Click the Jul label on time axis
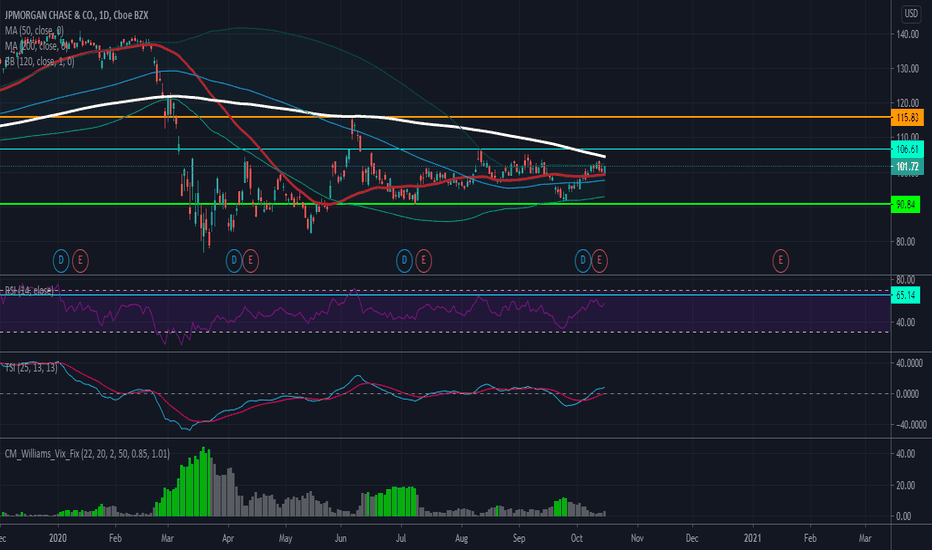The height and width of the screenshot is (550, 932). click(x=401, y=538)
